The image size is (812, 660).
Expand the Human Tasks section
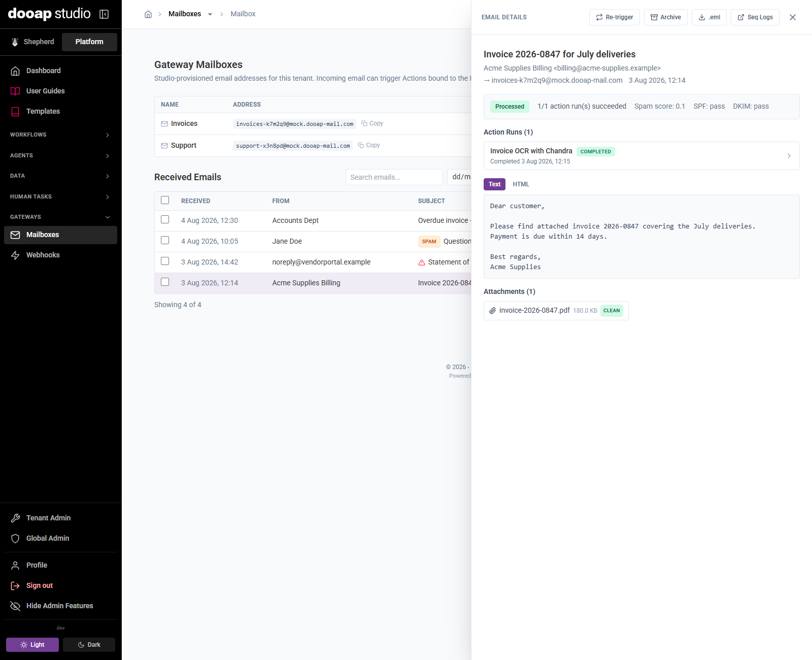pyautogui.click(x=60, y=196)
